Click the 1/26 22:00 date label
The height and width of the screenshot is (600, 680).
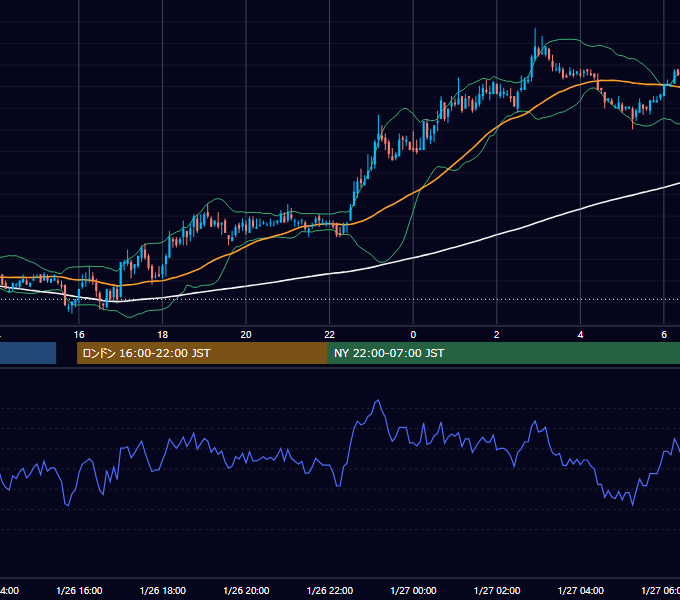[x=330, y=590]
